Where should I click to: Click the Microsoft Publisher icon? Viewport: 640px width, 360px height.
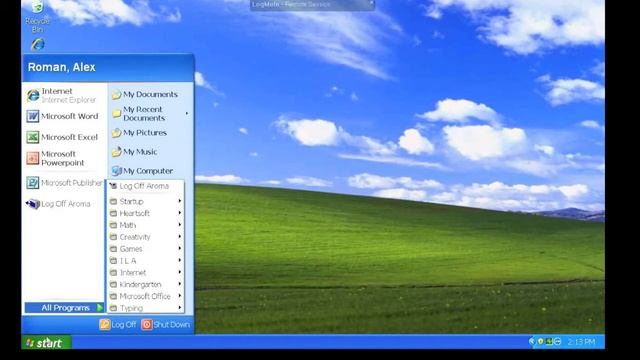pos(33,183)
